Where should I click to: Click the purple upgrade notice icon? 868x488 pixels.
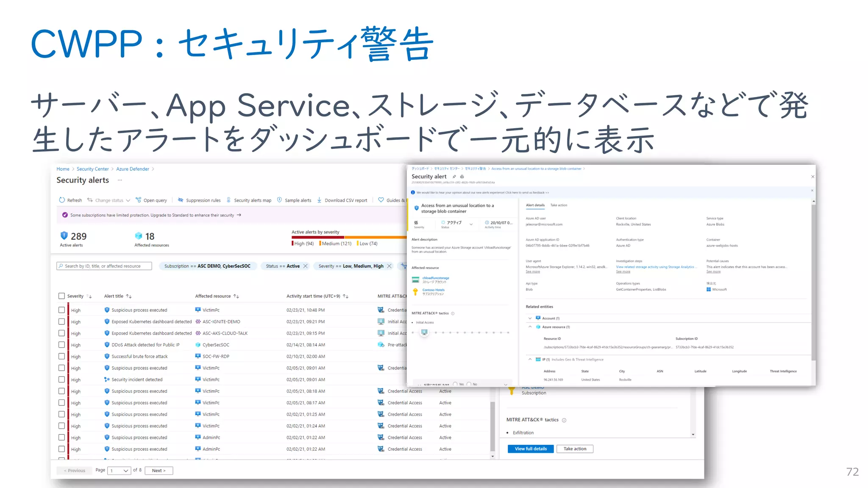[65, 215]
